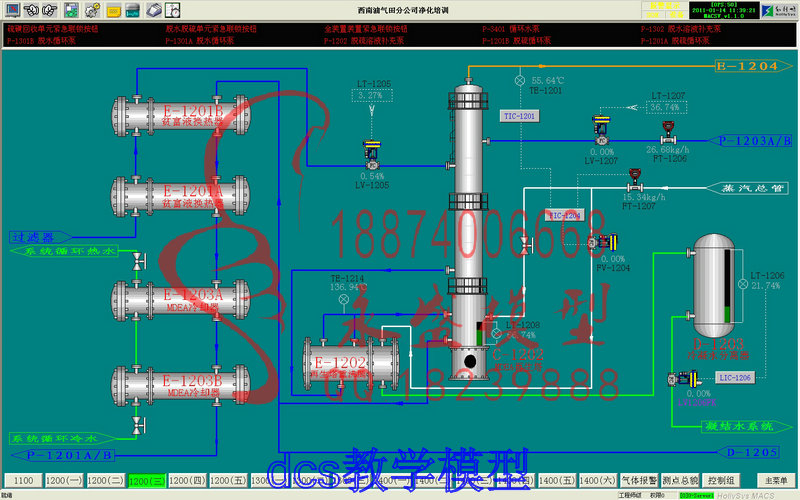Switch to the 1200(五) page tab
The height and width of the screenshot is (500, 800).
[229, 480]
